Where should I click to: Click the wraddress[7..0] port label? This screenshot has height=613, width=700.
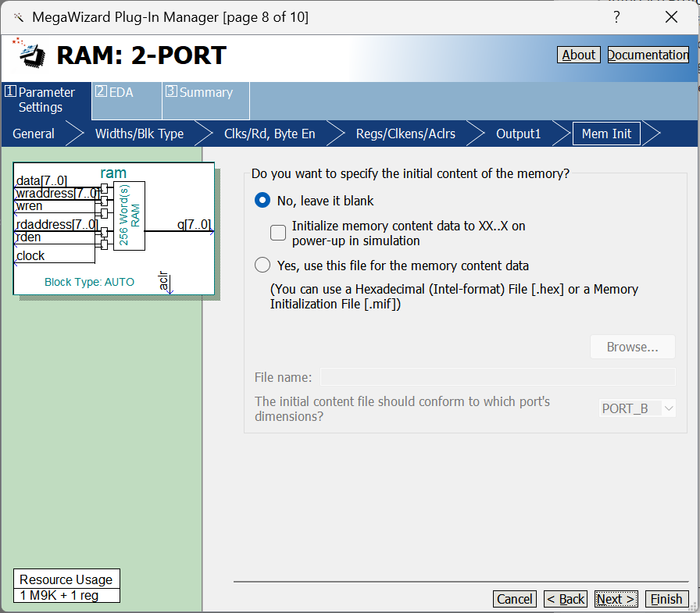tap(58, 193)
